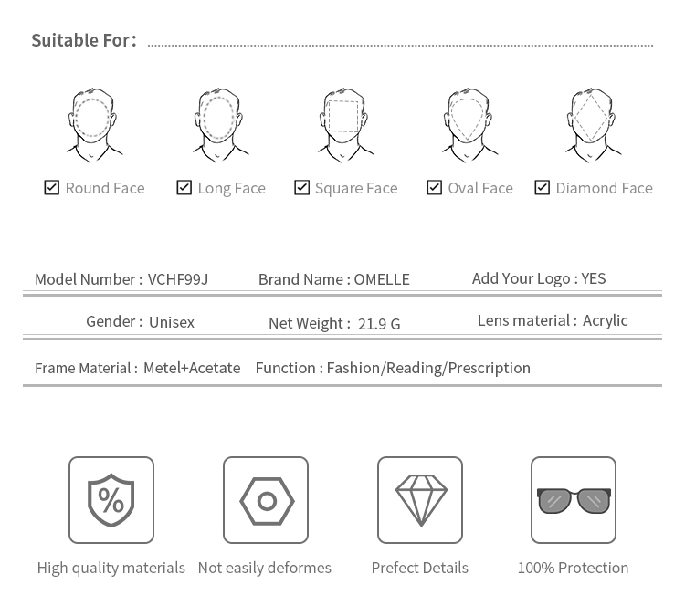685x616 pixels.
Task: Select the diamond face head illustration
Action: point(592,124)
